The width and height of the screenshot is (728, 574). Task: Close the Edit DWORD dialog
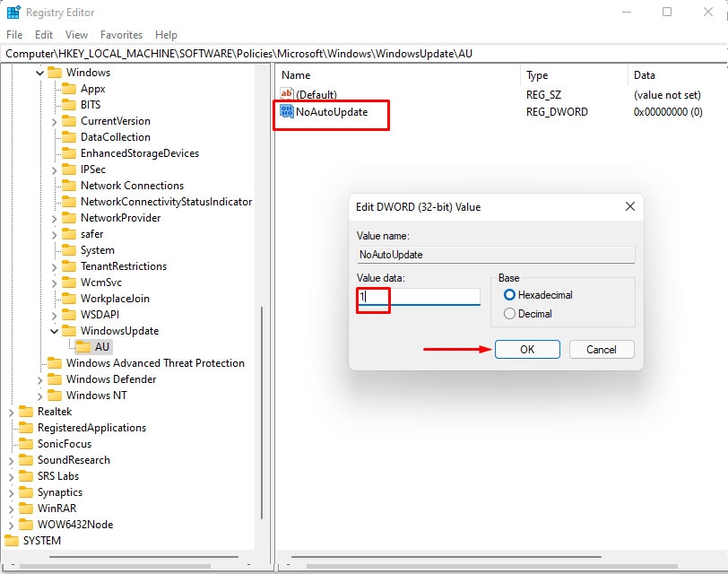coord(630,206)
